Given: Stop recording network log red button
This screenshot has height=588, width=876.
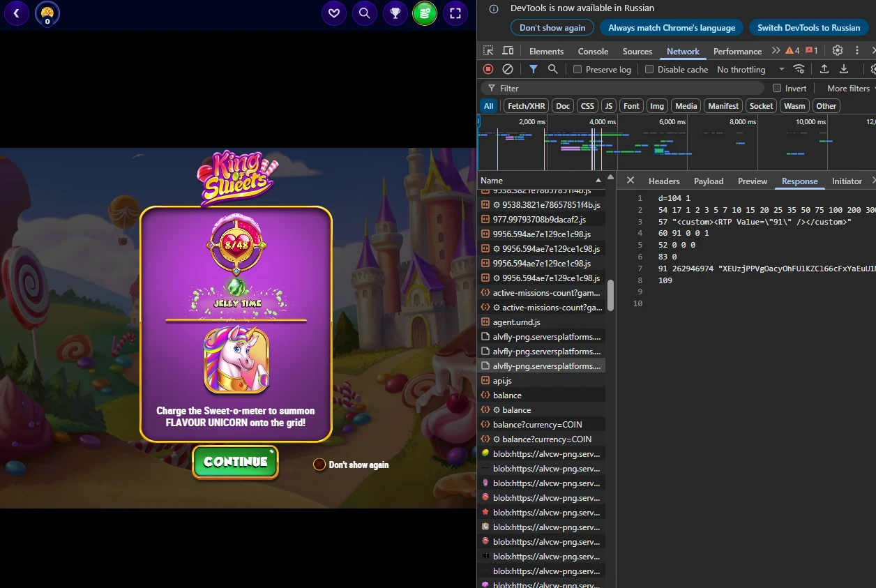Looking at the screenshot, I should tap(488, 69).
